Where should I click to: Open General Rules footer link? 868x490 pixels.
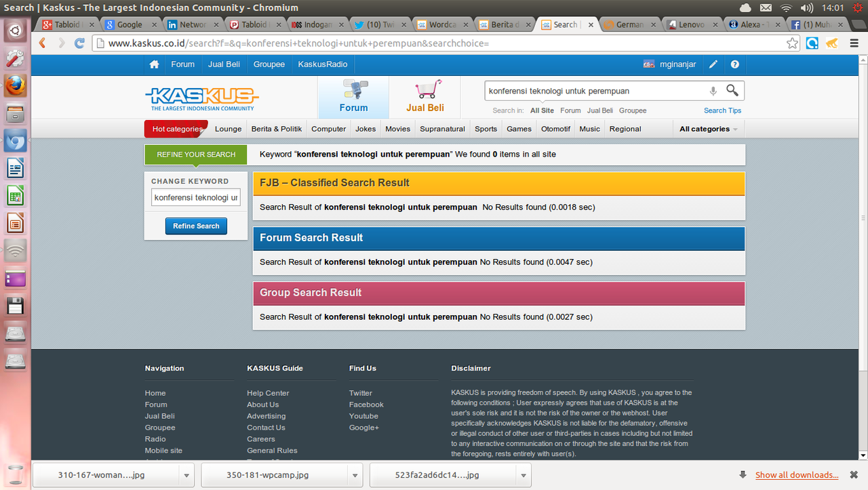(x=272, y=451)
